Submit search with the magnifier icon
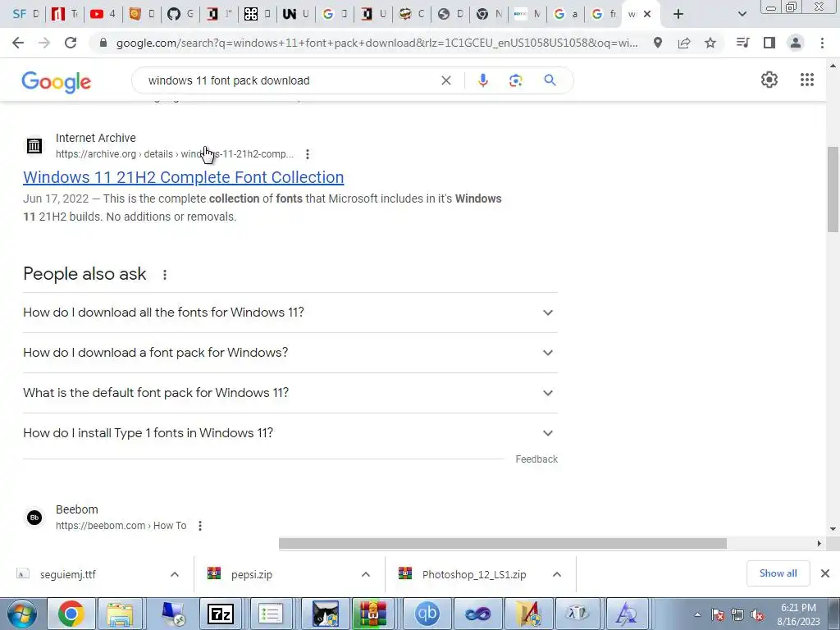The image size is (840, 630). [x=550, y=80]
